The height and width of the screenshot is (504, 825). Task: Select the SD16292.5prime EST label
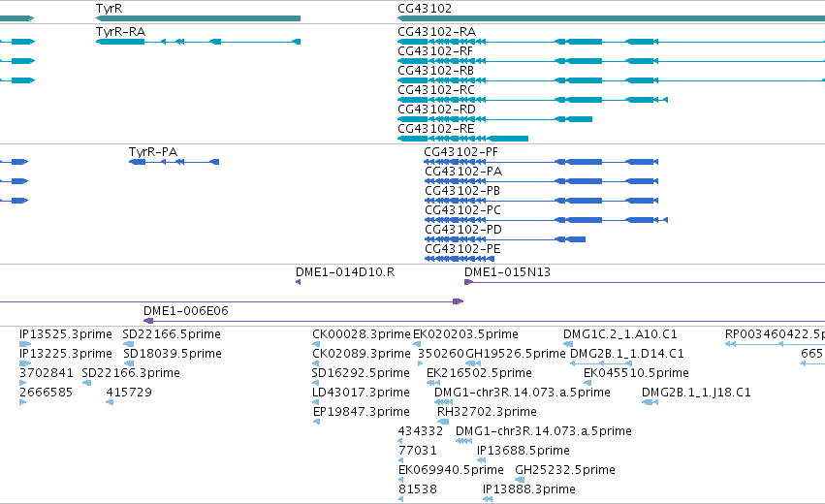pos(361,373)
